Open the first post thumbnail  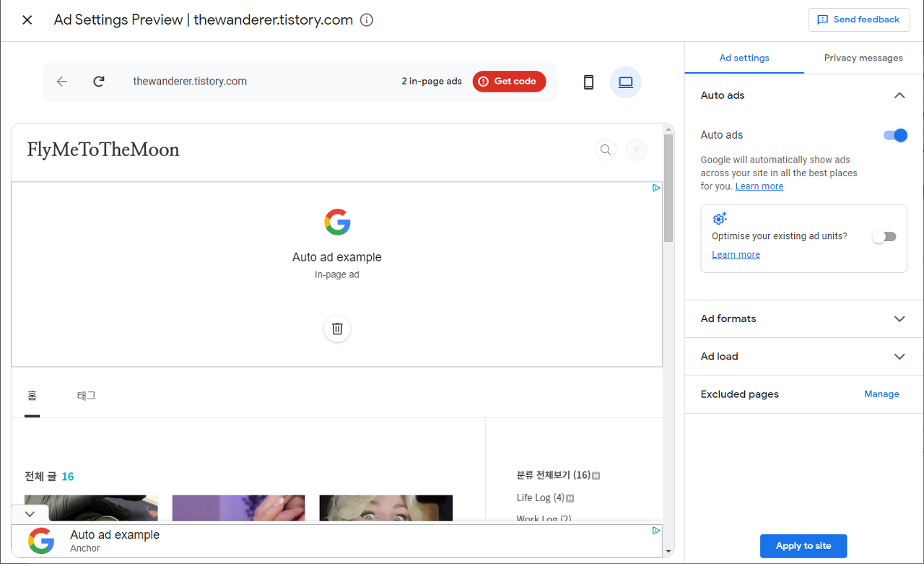coord(91,508)
